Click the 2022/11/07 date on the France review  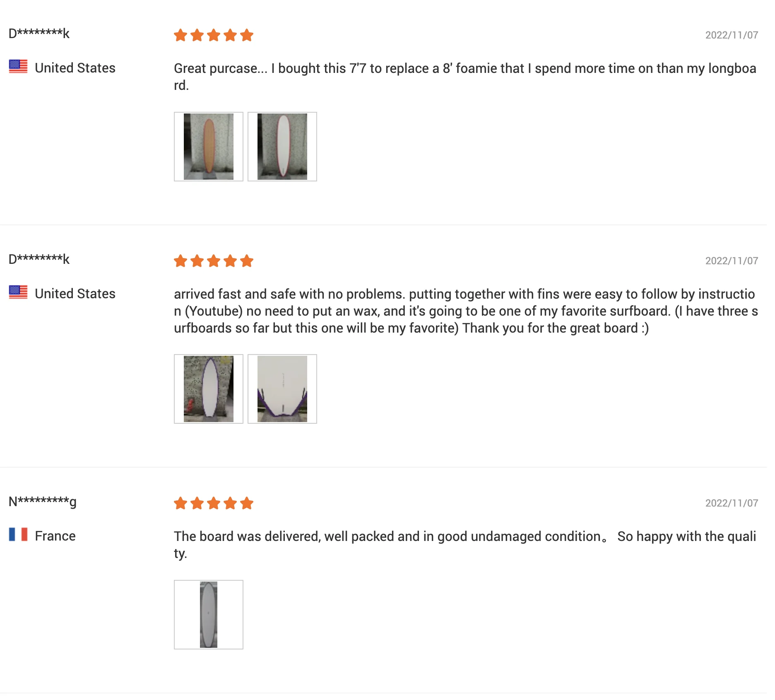[x=731, y=503]
